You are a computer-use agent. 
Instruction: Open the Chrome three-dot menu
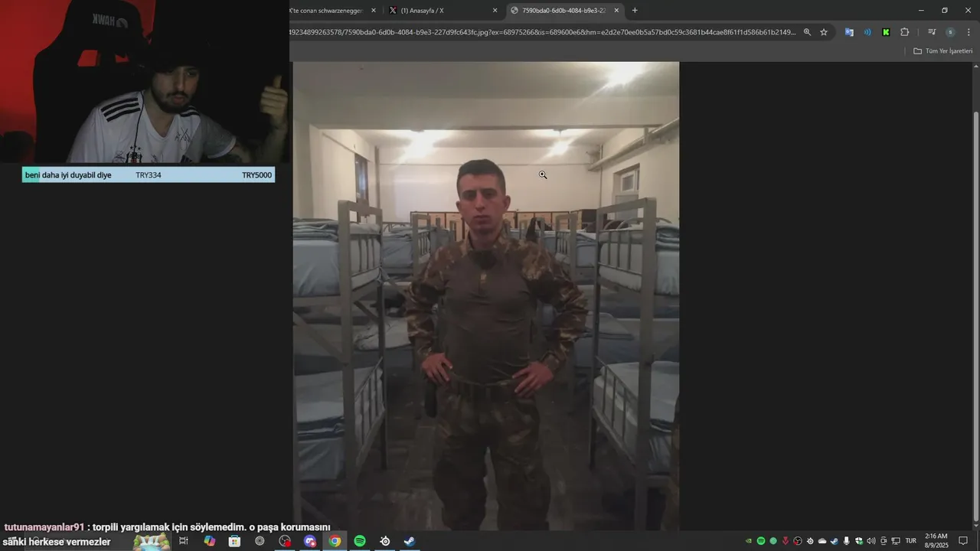coord(969,32)
